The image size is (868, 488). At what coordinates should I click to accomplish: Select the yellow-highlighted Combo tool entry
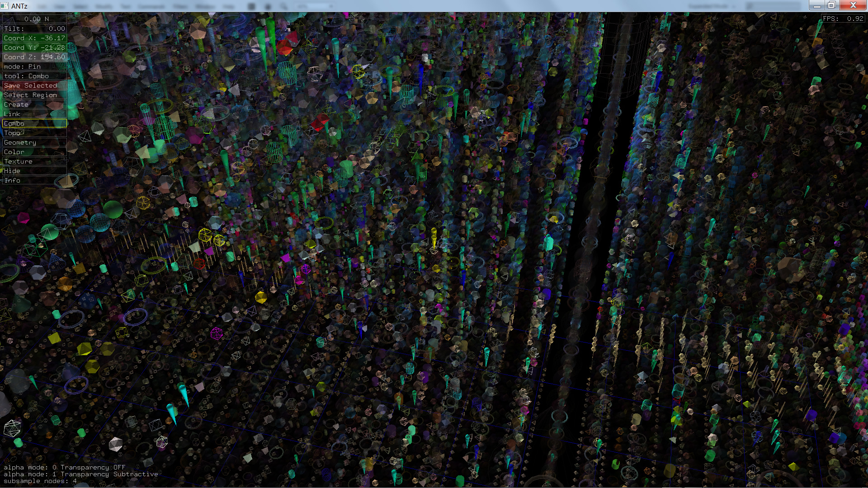pos(35,123)
